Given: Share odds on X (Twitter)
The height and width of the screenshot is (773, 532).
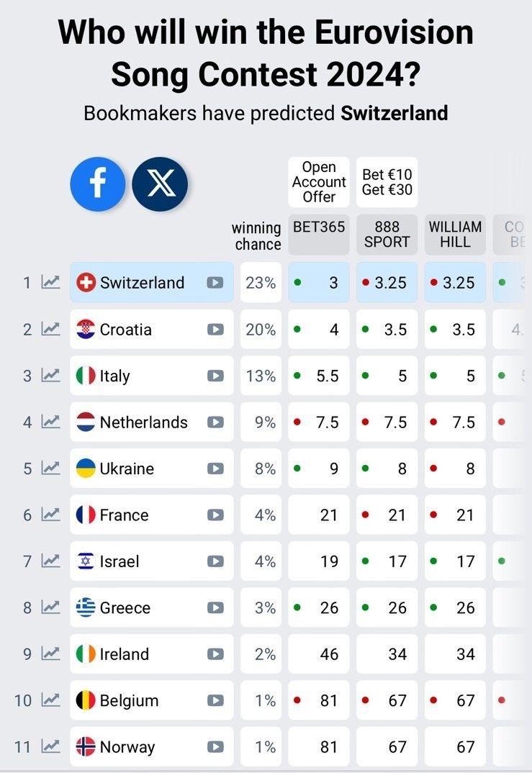Looking at the screenshot, I should tap(160, 184).
